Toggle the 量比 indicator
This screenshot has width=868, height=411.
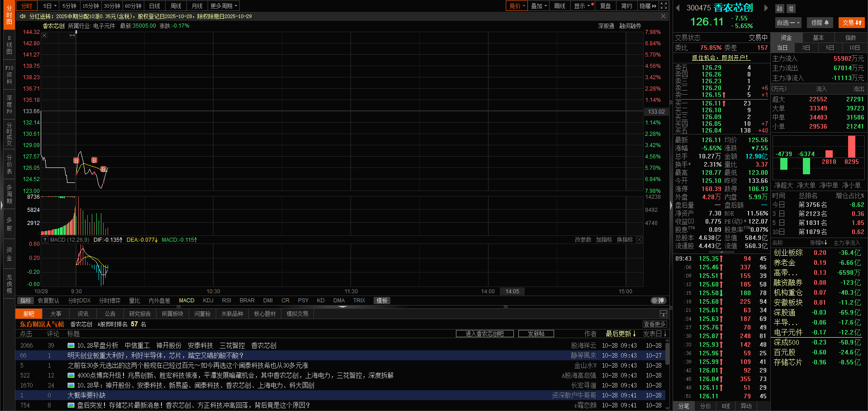click(x=134, y=301)
